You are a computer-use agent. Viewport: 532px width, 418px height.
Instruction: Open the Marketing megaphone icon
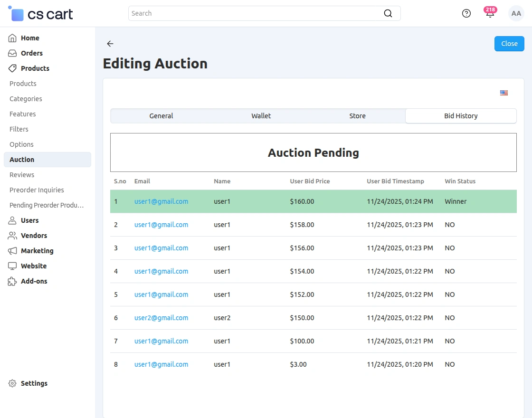click(12, 250)
